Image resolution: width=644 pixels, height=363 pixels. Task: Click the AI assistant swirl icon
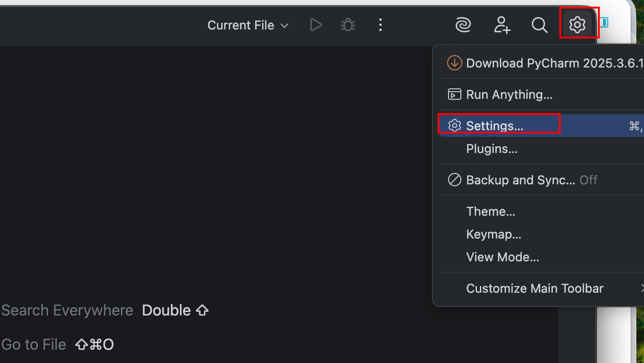tap(463, 25)
